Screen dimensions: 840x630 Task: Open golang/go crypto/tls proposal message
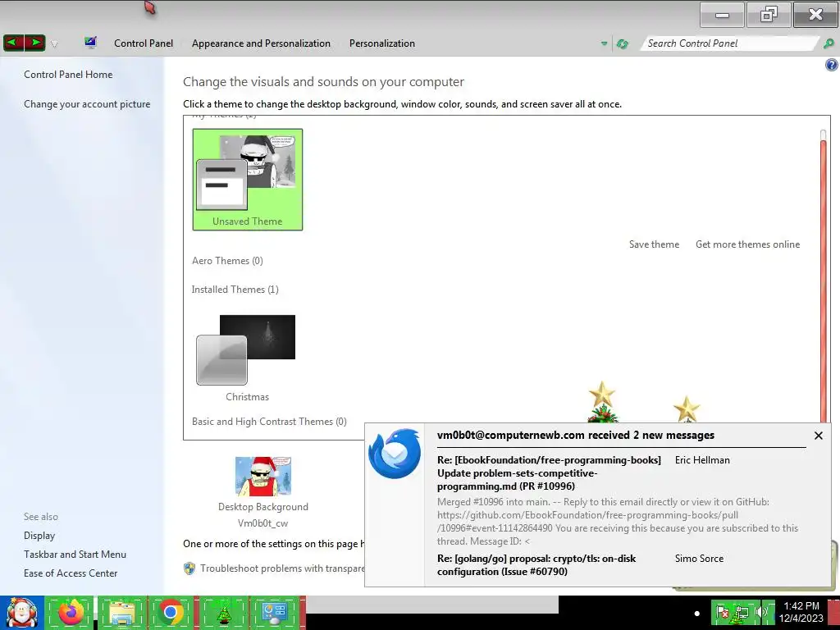click(x=536, y=565)
